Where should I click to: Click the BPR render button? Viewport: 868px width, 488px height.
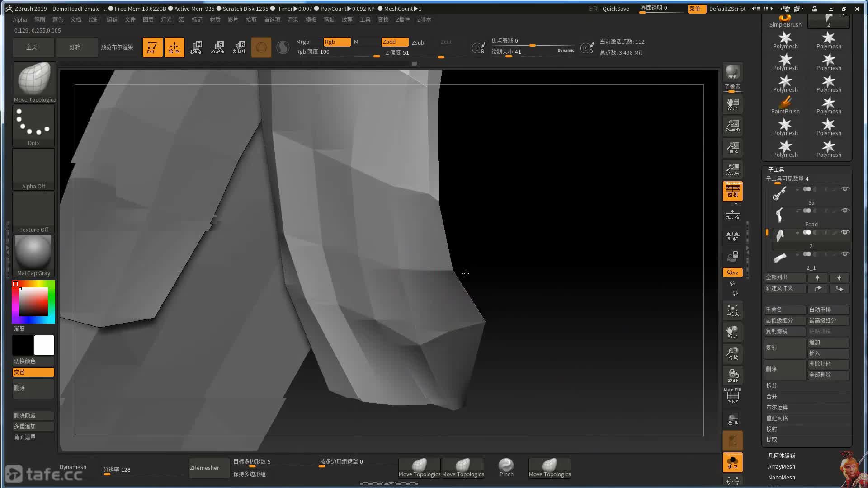(x=732, y=72)
